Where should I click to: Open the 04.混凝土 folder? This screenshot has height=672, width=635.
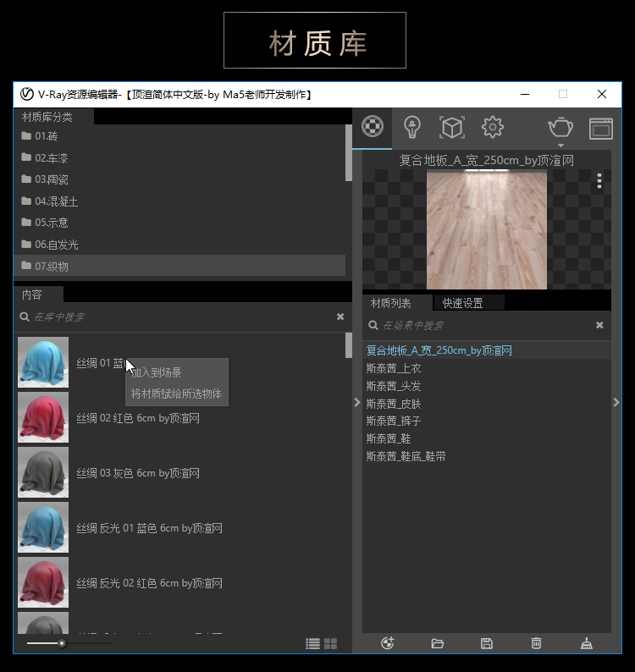(179, 201)
